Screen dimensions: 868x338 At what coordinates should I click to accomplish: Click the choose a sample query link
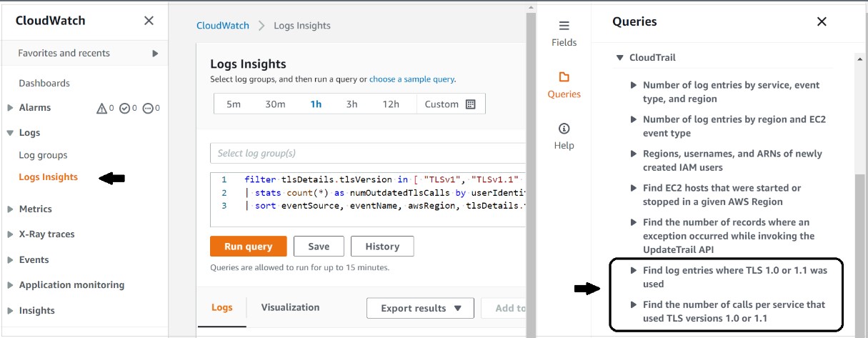(411, 79)
